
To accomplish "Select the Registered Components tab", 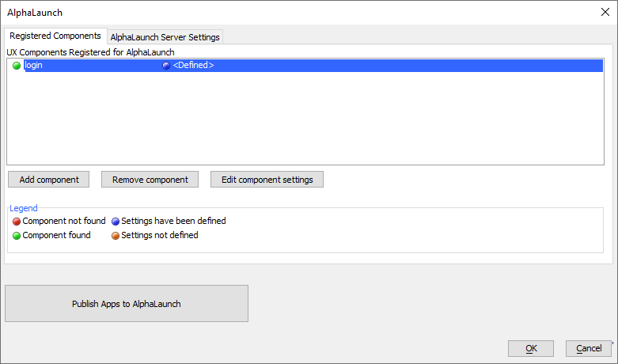I will (x=55, y=36).
